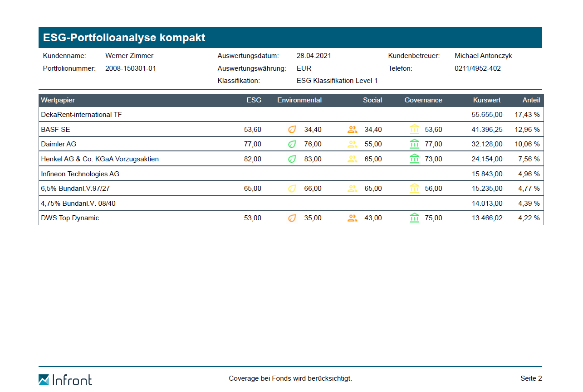This screenshot has width=583, height=392.
Task: Click the ESG column header
Action: (254, 100)
